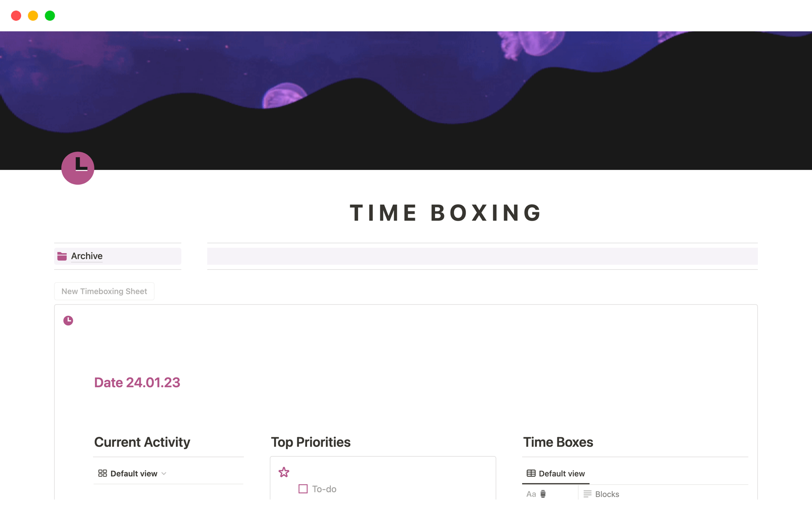Image resolution: width=812 pixels, height=508 pixels.
Task: Click the TIME BOXING page title
Action: click(445, 213)
